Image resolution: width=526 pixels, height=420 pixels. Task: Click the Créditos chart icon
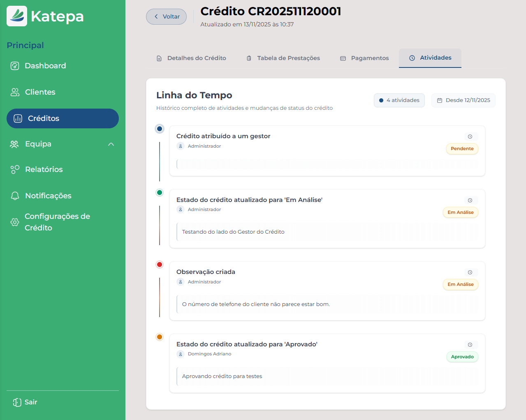tap(18, 118)
